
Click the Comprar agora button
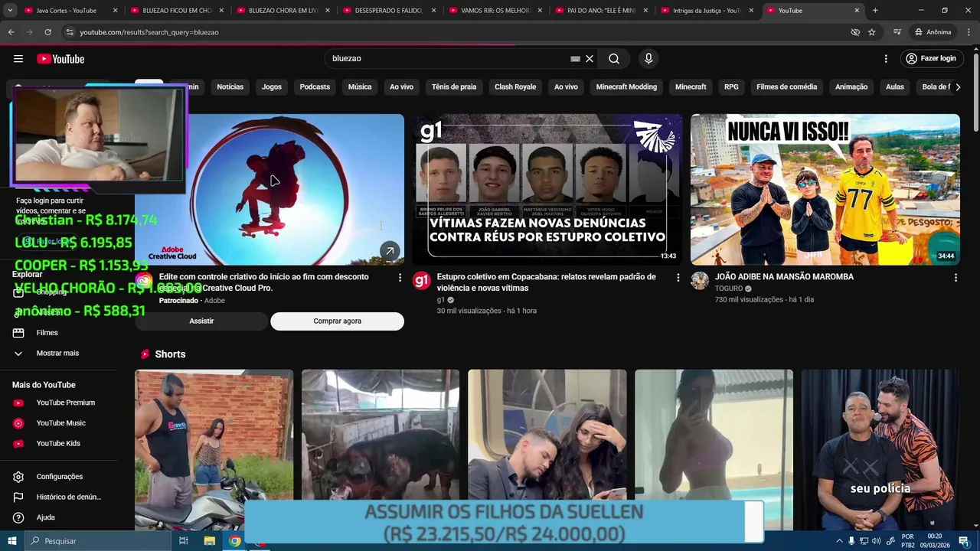[337, 321]
